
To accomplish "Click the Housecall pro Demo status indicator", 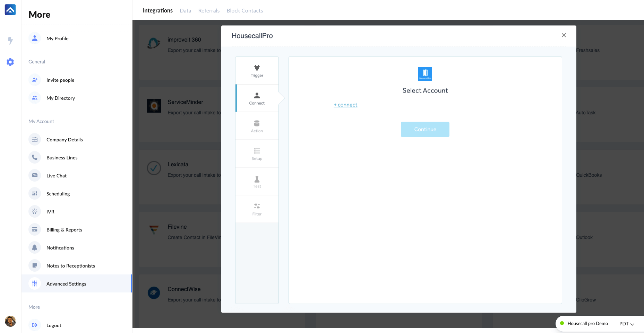I will [584, 323].
